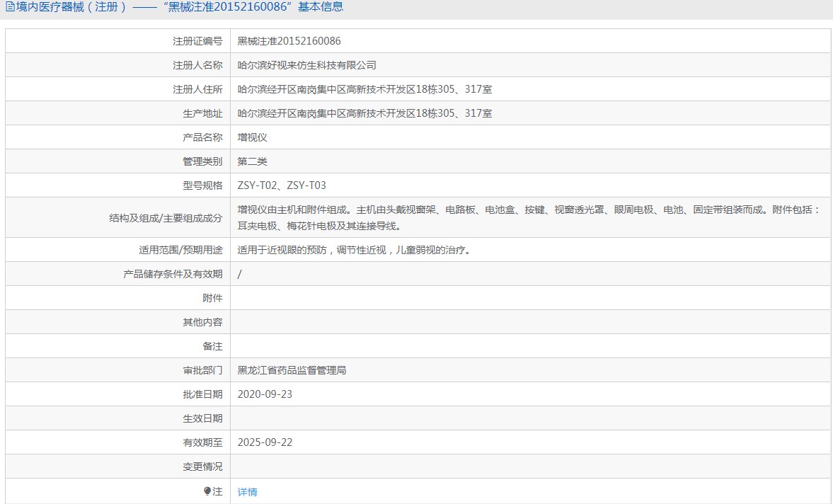Click the 有效期至 label
Viewport: 833px width, 504px height.
point(202,442)
